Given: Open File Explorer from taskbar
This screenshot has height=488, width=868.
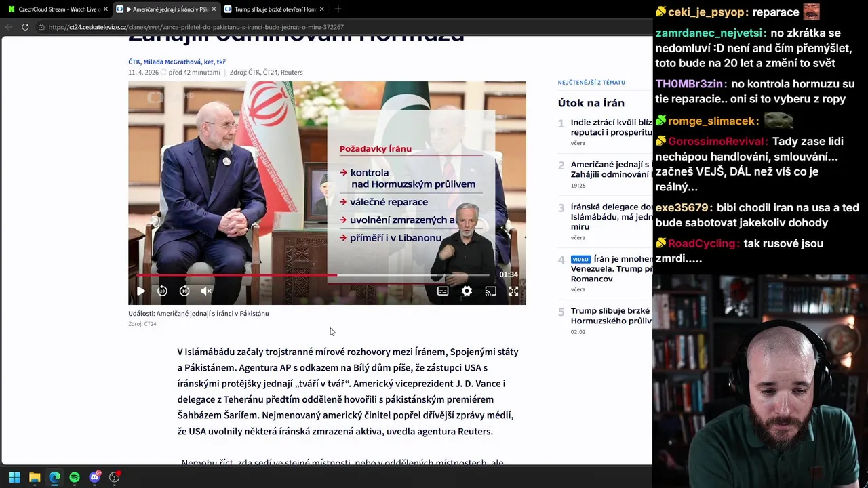Looking at the screenshot, I should pos(35,477).
